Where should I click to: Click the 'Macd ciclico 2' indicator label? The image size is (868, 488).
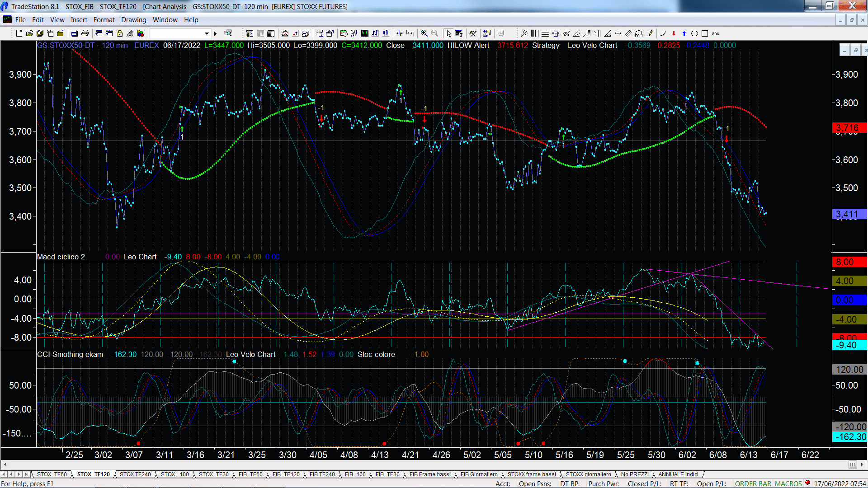coord(61,257)
